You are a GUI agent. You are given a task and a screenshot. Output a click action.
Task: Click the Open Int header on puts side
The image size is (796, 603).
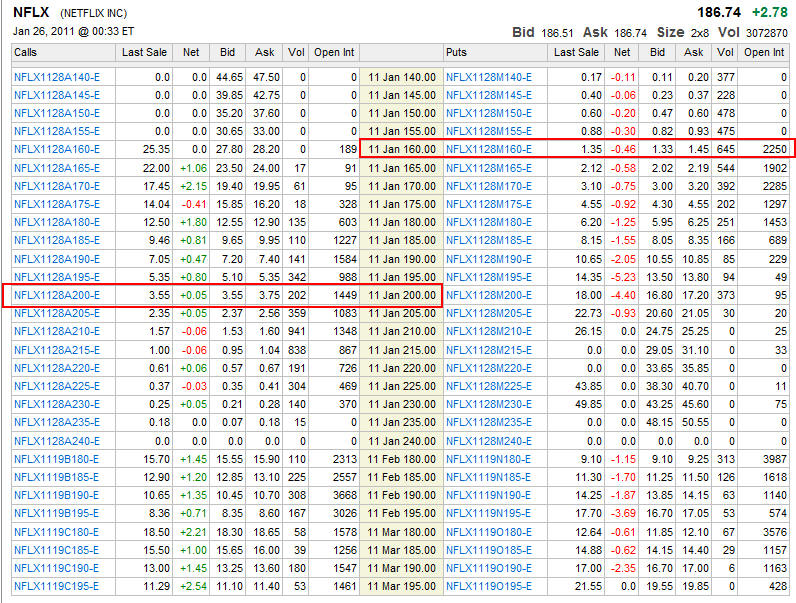click(x=764, y=52)
